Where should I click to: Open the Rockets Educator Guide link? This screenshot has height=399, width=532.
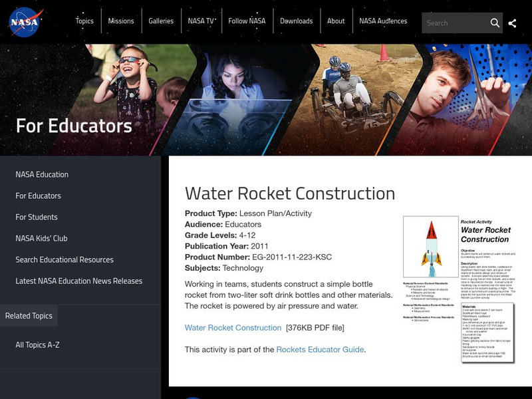pyautogui.click(x=320, y=350)
